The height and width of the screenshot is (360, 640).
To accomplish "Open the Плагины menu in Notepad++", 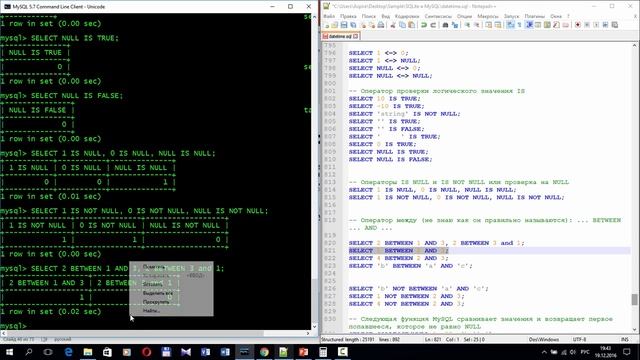I will [x=535, y=16].
